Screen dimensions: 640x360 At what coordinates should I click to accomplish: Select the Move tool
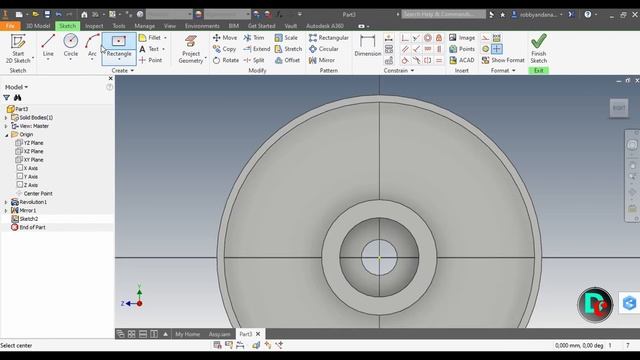point(225,38)
